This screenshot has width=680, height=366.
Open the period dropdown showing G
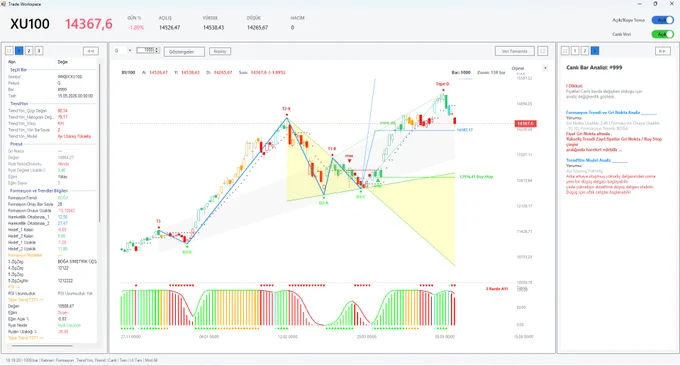[123, 51]
